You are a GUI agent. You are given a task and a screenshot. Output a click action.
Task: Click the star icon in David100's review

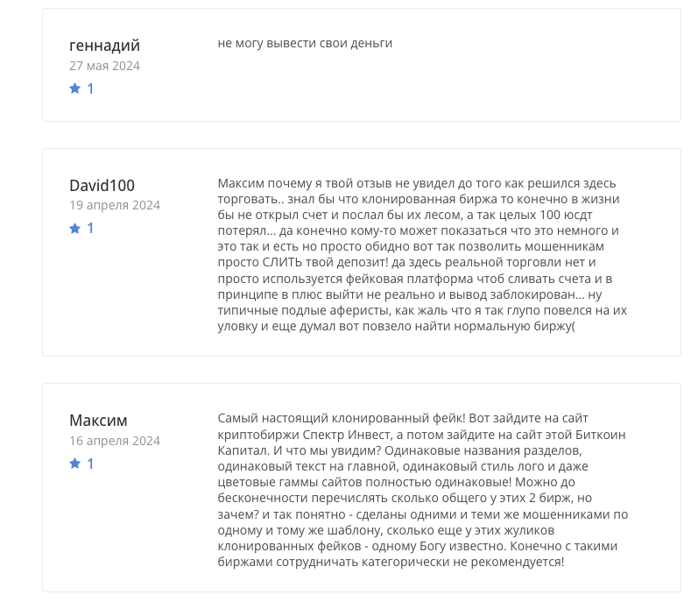coord(74,229)
